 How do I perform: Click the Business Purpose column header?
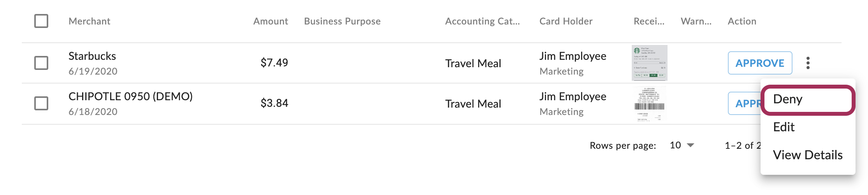[342, 21]
